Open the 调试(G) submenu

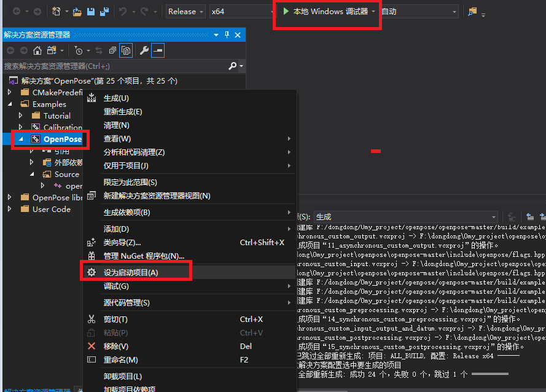click(189, 286)
